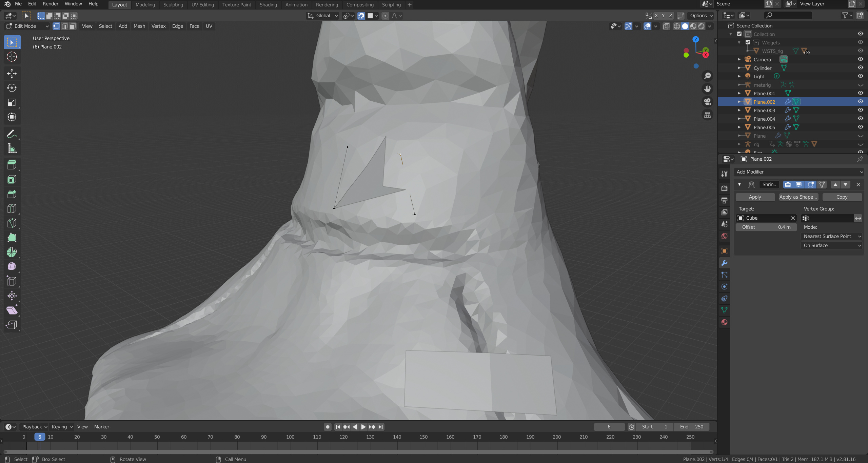The height and width of the screenshot is (463, 868).
Task: Toggle the modifier's show in render camera button
Action: (x=788, y=185)
